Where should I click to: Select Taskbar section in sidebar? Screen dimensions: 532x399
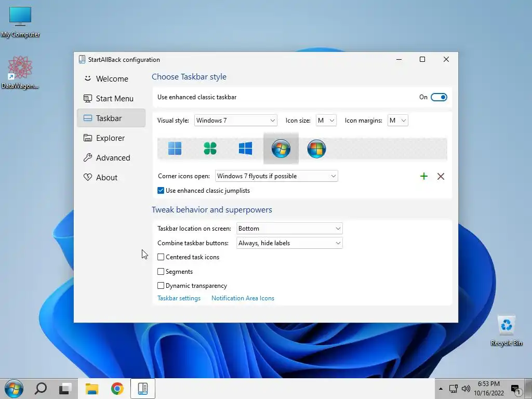point(111,118)
